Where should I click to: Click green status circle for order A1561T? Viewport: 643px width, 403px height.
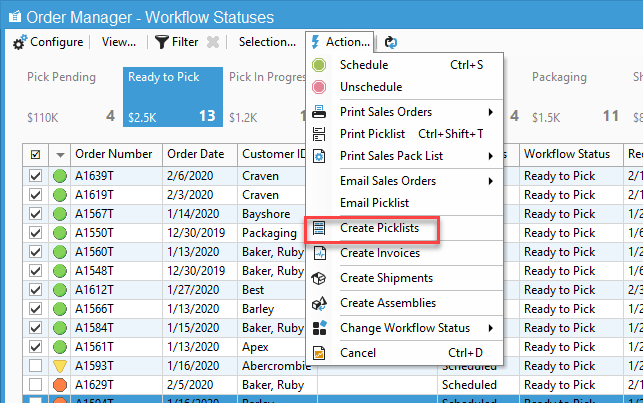(60, 347)
